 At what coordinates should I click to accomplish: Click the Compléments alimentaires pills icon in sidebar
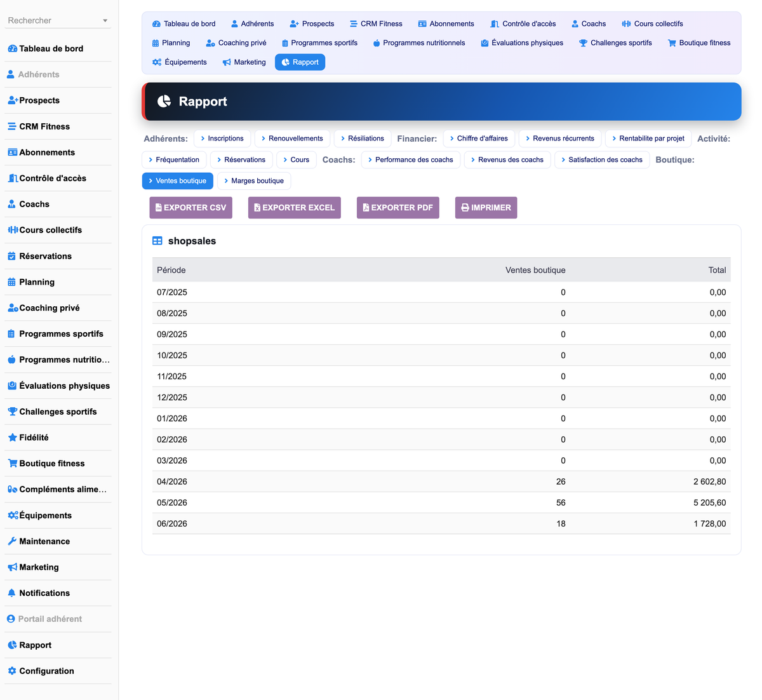(12, 489)
